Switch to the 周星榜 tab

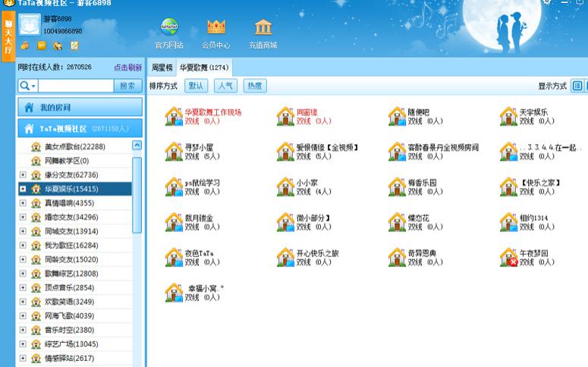[x=162, y=67]
